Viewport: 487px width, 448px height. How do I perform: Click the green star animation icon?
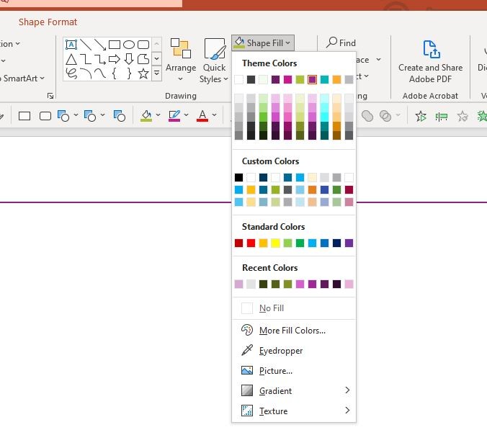482,116
